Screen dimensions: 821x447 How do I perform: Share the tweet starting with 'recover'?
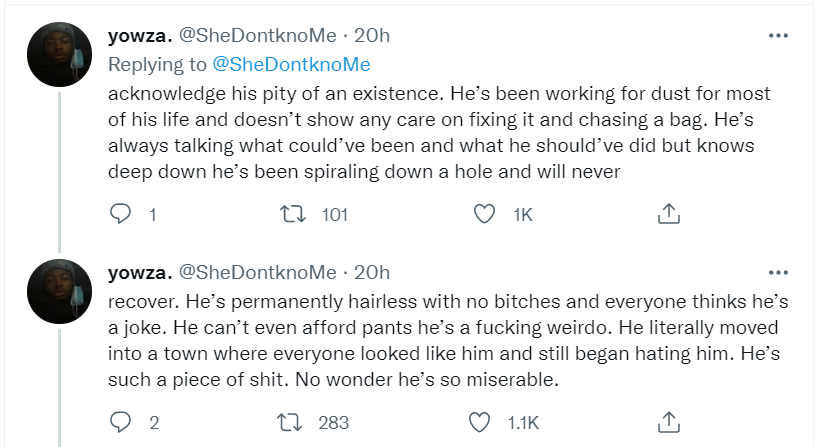pyautogui.click(x=669, y=422)
